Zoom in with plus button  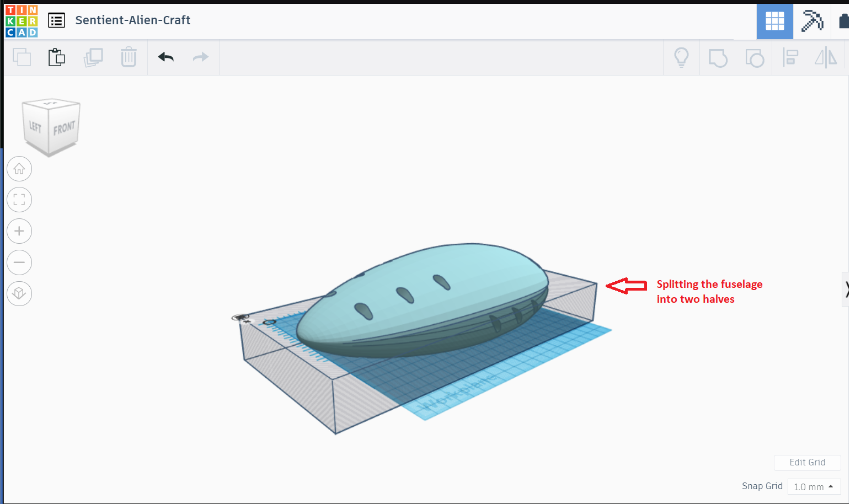[x=19, y=231]
